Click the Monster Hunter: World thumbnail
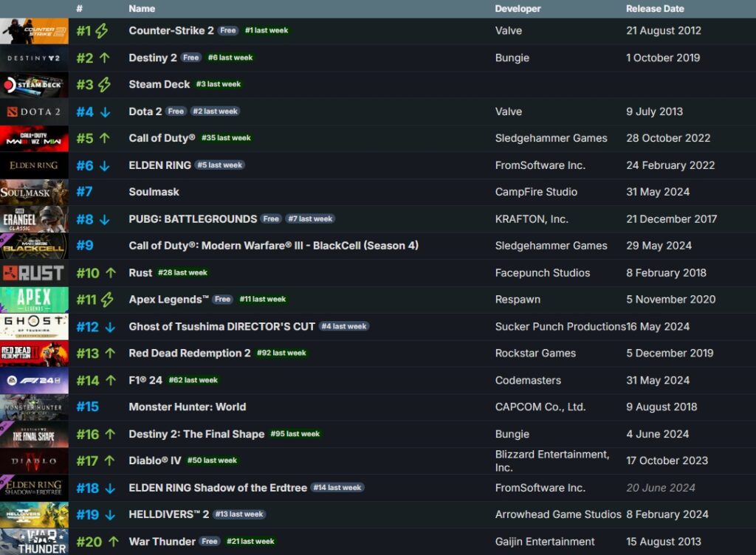 [34, 407]
